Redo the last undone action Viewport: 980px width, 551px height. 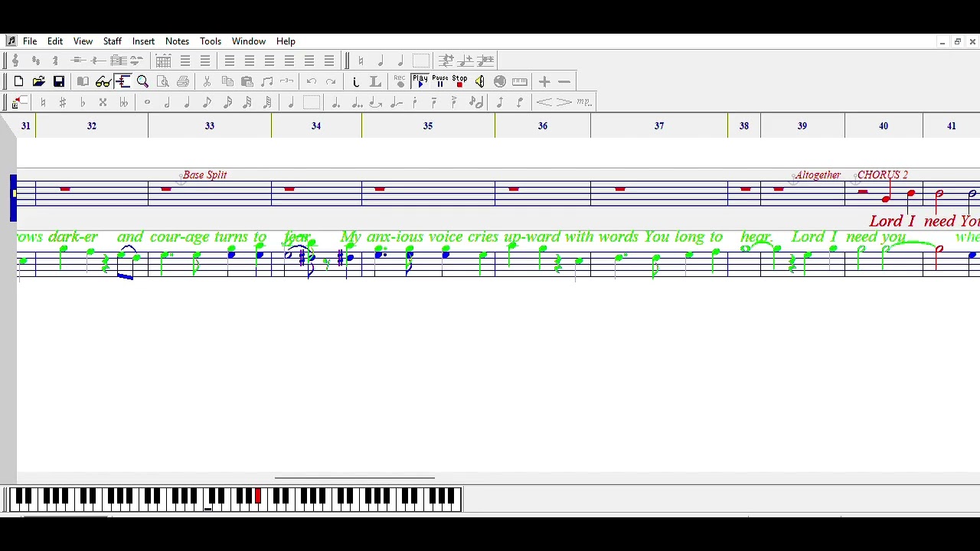pos(331,81)
